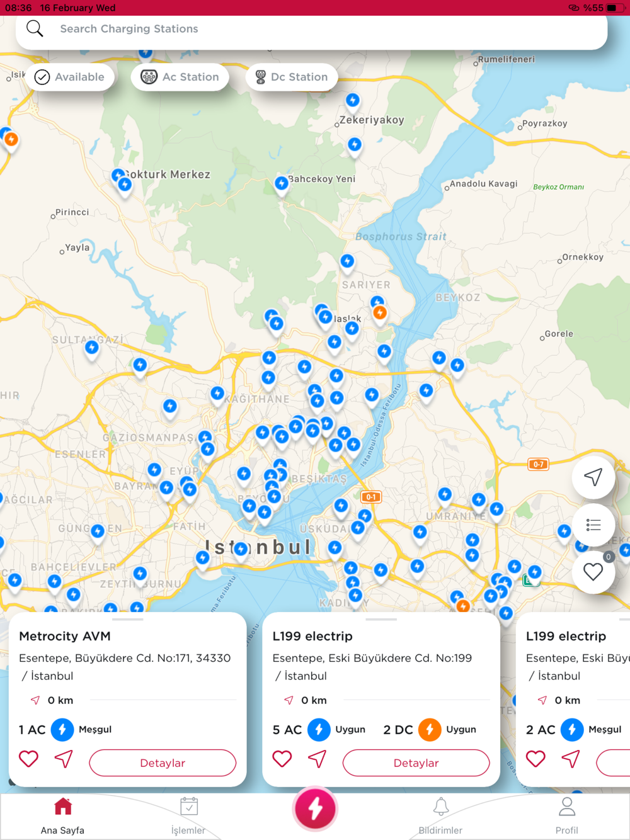Select station pin at Bahcekoy Yeni
Screen dimensions: 630x840
[282, 185]
